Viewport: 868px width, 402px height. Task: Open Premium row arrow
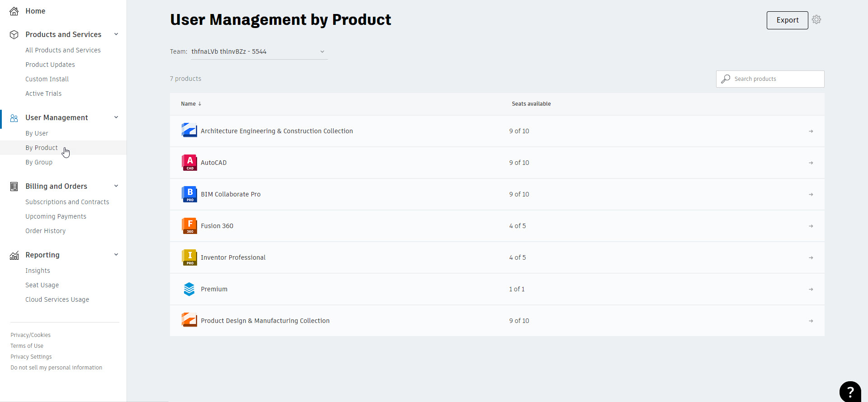[811, 290]
